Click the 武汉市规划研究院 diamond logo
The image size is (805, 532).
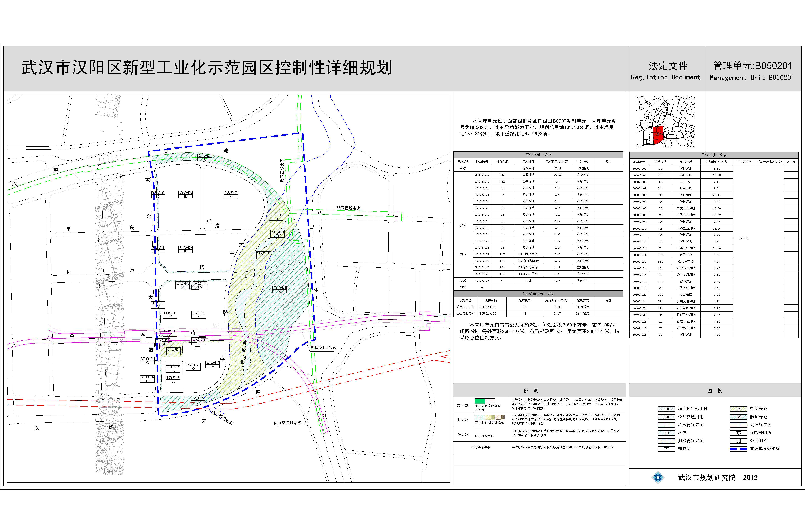(x=658, y=477)
